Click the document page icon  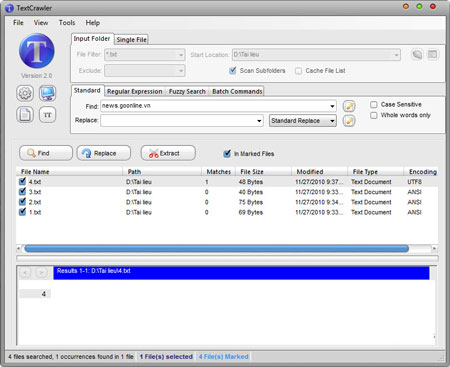click(x=25, y=115)
